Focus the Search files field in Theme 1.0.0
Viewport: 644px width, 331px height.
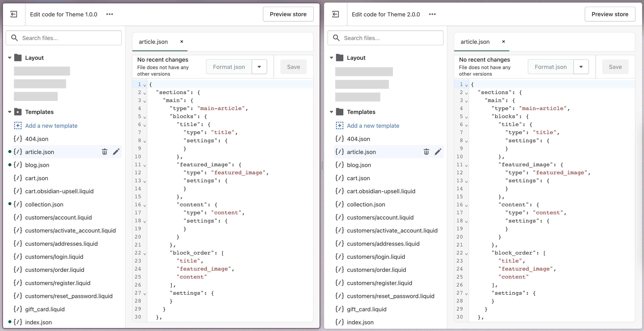(x=64, y=38)
